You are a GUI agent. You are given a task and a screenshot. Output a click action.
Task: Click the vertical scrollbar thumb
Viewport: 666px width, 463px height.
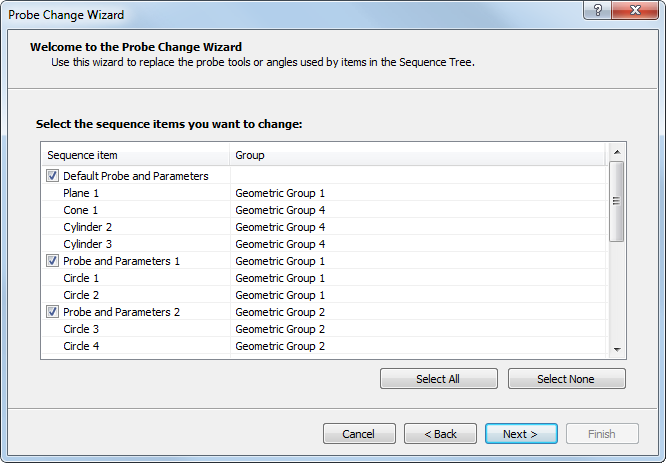617,200
